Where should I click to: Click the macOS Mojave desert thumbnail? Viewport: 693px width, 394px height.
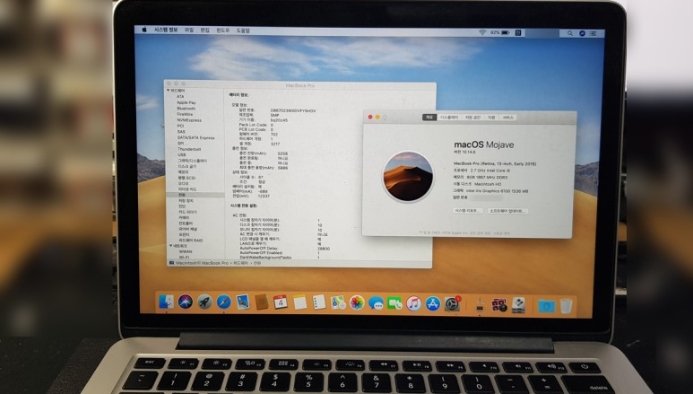407,177
